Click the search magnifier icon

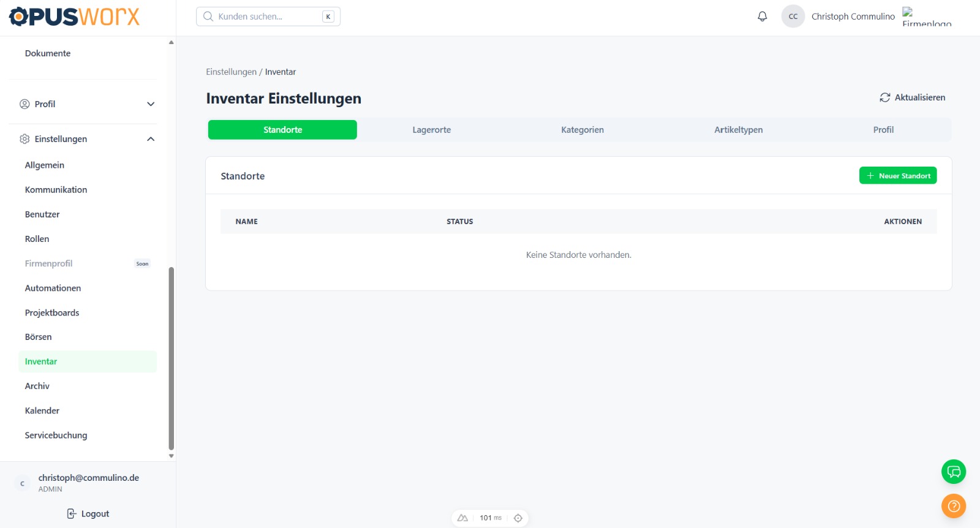(x=208, y=17)
